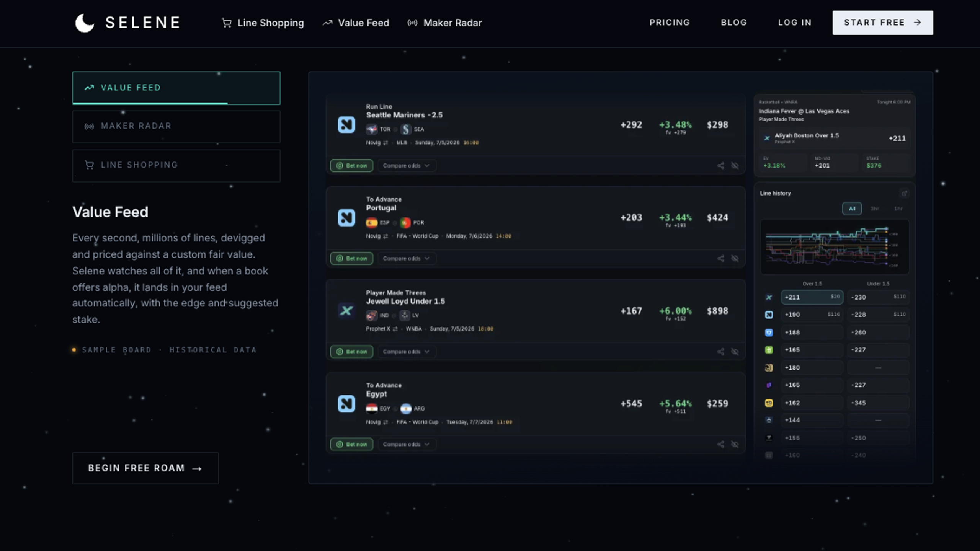Open Line Shopping in the top navigation
Screen dimensions: 980x551
[x=263, y=23]
